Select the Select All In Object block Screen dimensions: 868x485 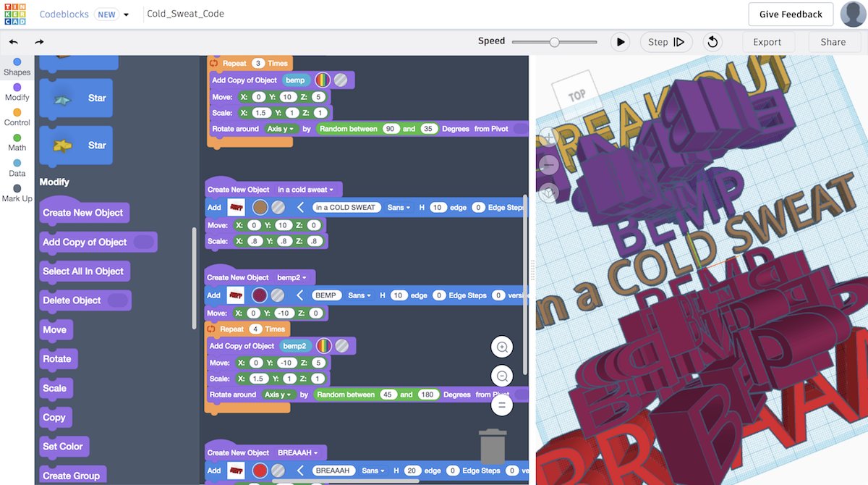click(x=83, y=271)
